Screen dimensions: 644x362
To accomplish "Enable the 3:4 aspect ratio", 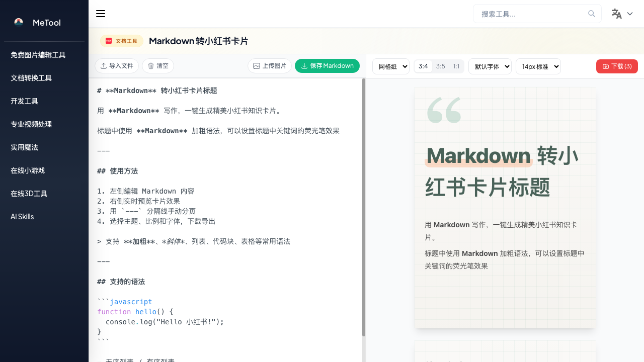I will (423, 66).
